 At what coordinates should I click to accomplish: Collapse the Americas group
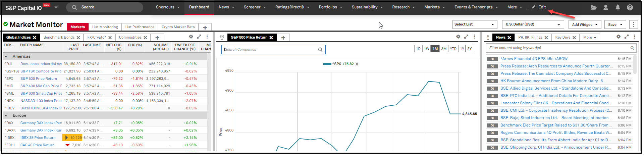[6, 57]
